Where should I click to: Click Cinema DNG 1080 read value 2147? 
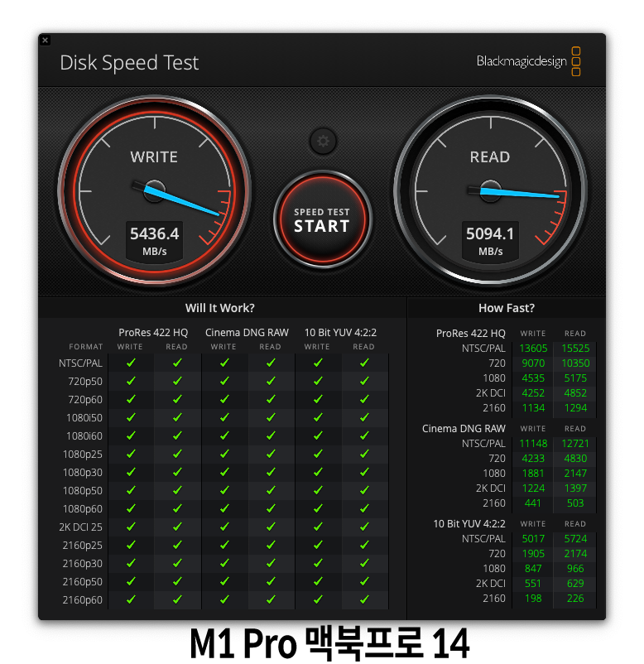575,473
